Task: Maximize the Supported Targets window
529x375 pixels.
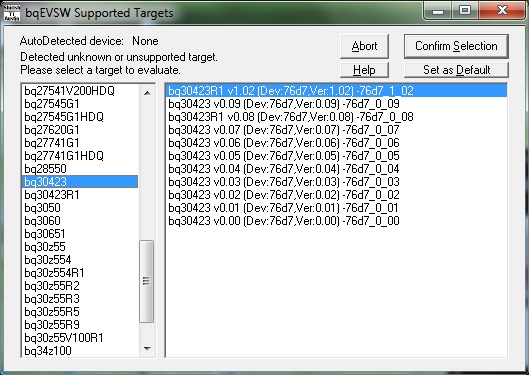Action: tap(465, 11)
